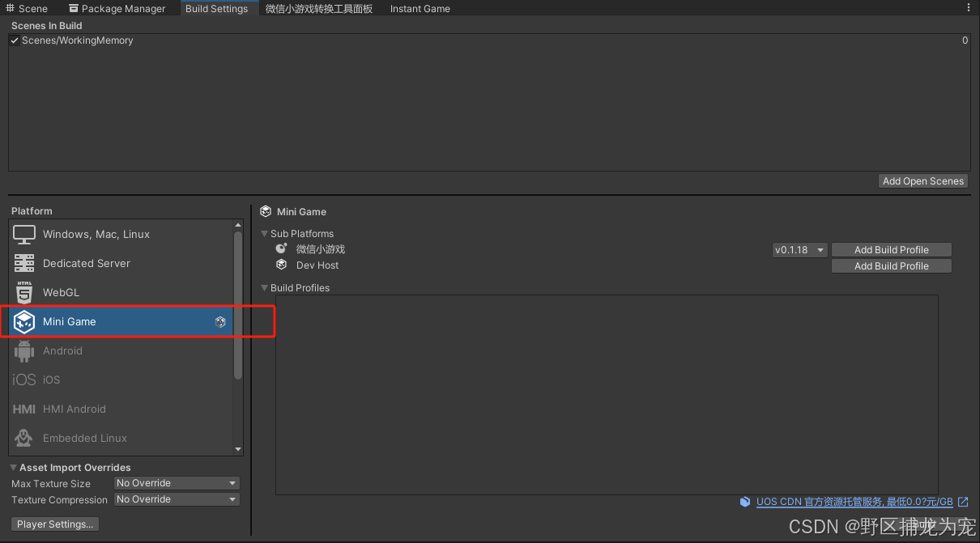Click the 微信小游戏 sub platform icon
Viewport: 980px width, 543px height.
pyautogui.click(x=281, y=248)
